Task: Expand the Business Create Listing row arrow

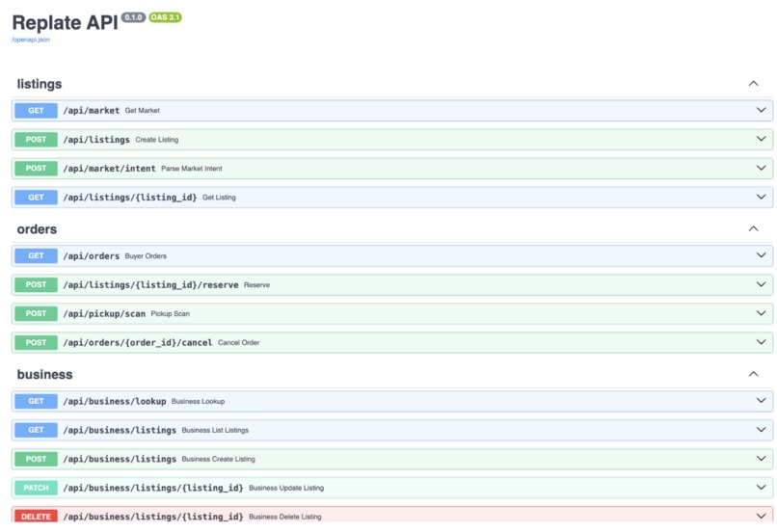Action: [x=762, y=458]
